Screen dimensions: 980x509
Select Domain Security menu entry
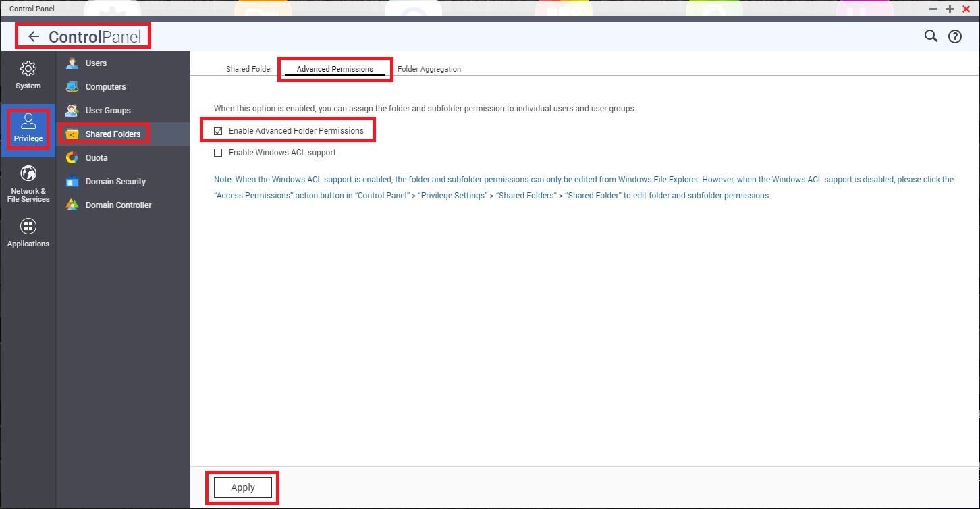[x=115, y=182]
